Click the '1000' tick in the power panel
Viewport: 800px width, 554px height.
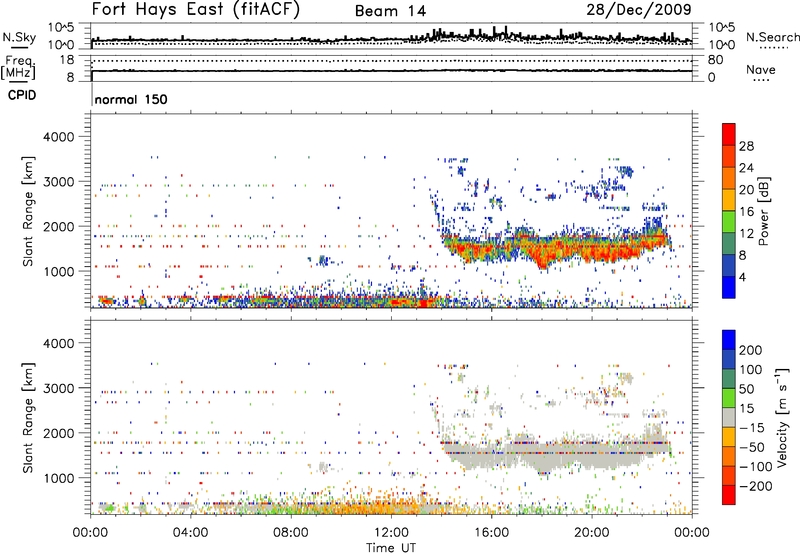pos(58,272)
